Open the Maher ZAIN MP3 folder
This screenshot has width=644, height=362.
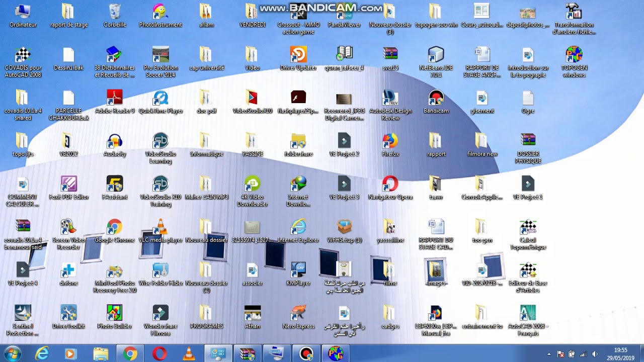tap(206, 188)
